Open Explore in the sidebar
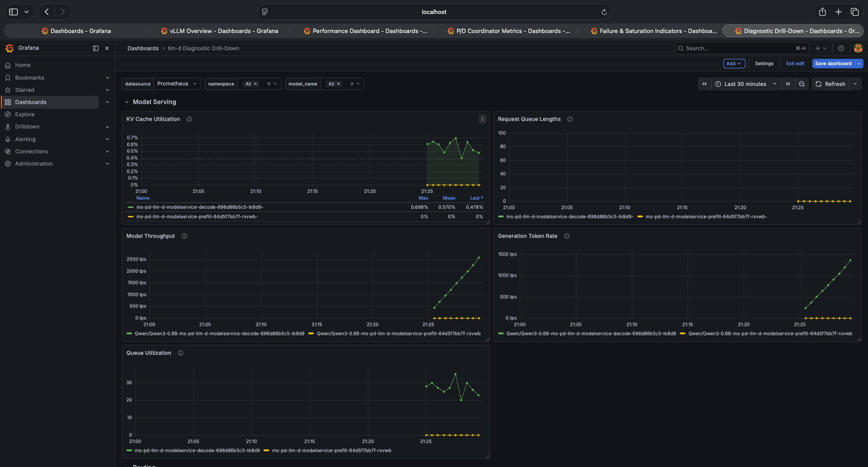The image size is (868, 467). point(24,114)
